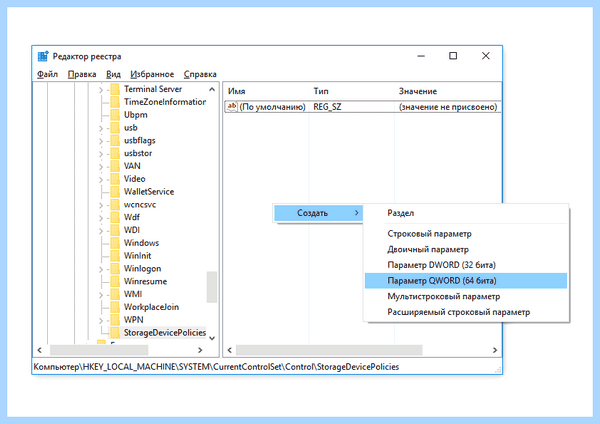Click the string value icon next to (По умолчанию)
This screenshot has height=424, width=600.
coord(232,106)
